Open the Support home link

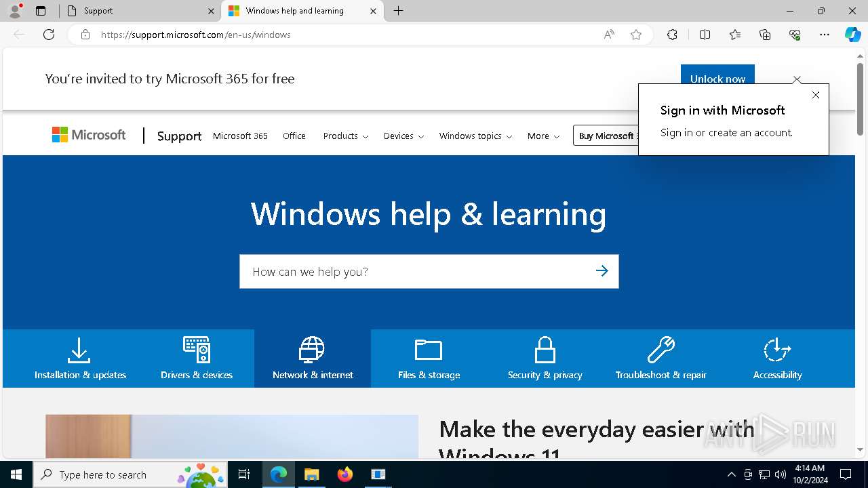point(179,136)
